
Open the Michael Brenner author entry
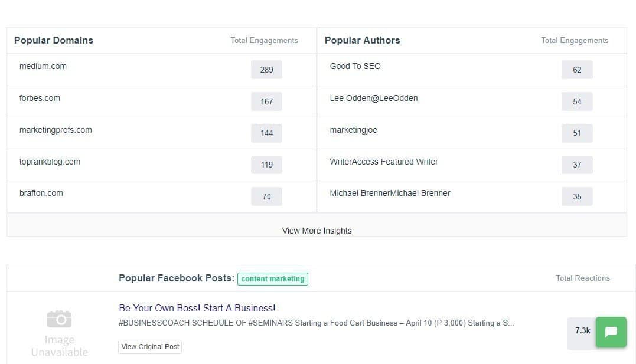[390, 193]
